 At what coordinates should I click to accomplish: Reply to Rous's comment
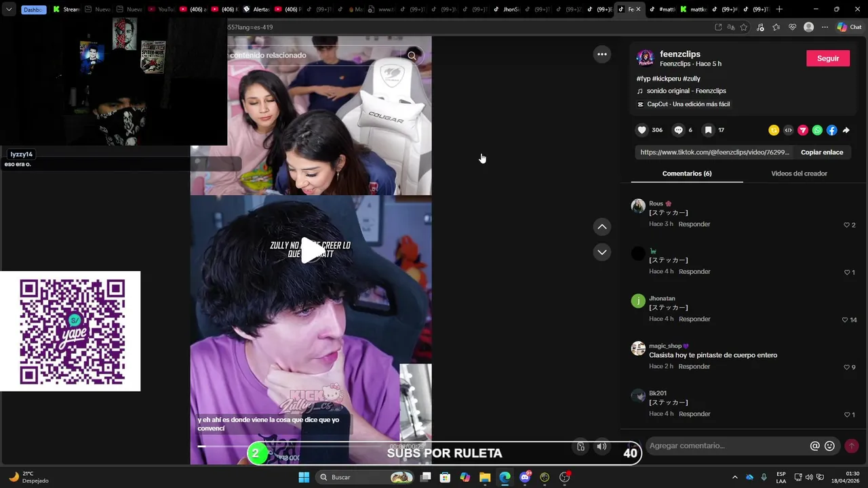click(694, 224)
